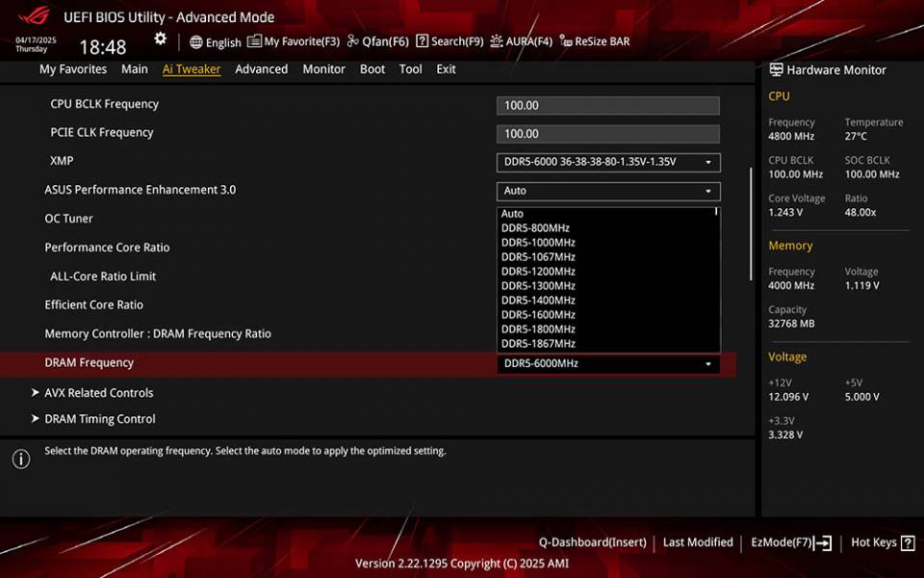Click the CPU frequency 4800 MHz value
This screenshot has width=924, height=578.
click(791, 136)
